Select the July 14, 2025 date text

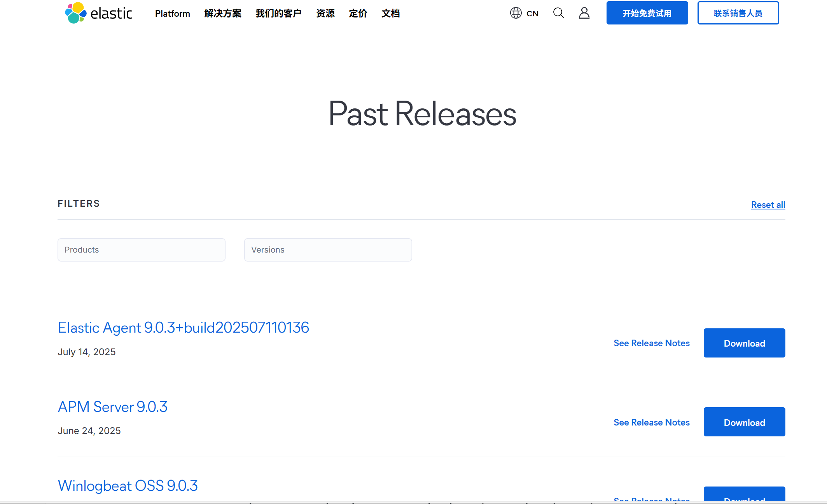click(x=87, y=352)
